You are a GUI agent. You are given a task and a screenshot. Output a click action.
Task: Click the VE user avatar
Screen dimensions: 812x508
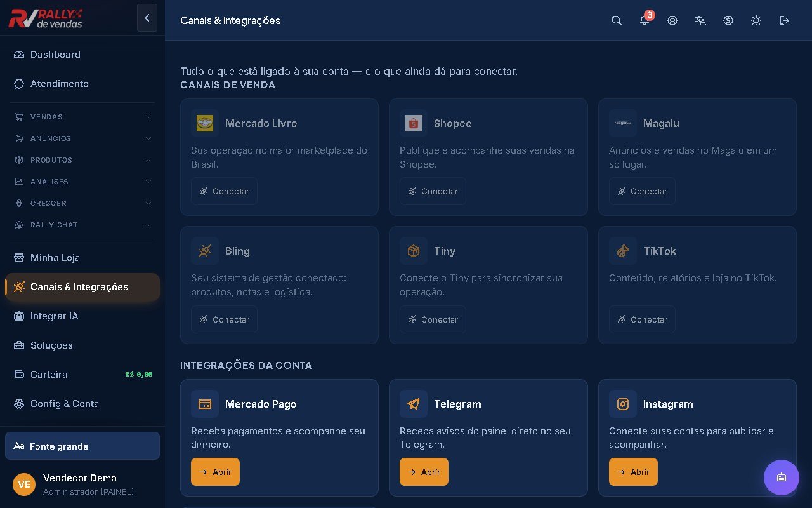click(24, 485)
